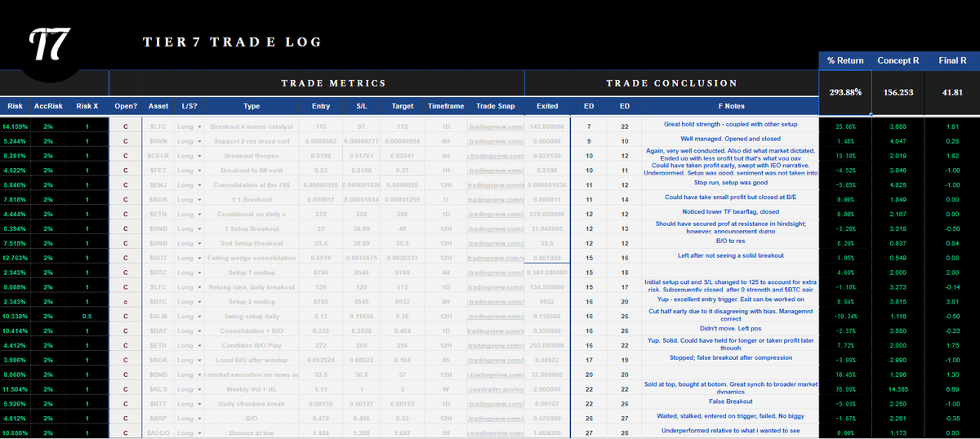Image resolution: width=980 pixels, height=439 pixels.
Task: Select the F Notes column header
Action: coord(731,106)
